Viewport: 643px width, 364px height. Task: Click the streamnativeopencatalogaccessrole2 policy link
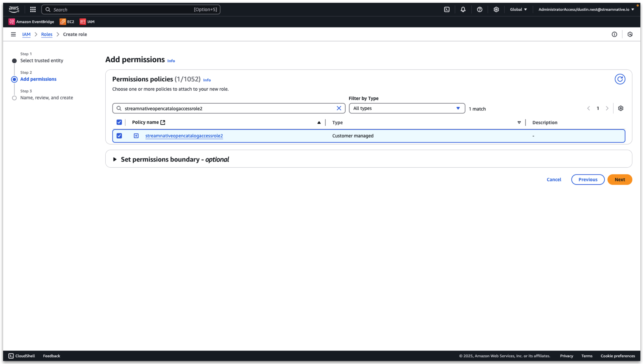click(184, 135)
